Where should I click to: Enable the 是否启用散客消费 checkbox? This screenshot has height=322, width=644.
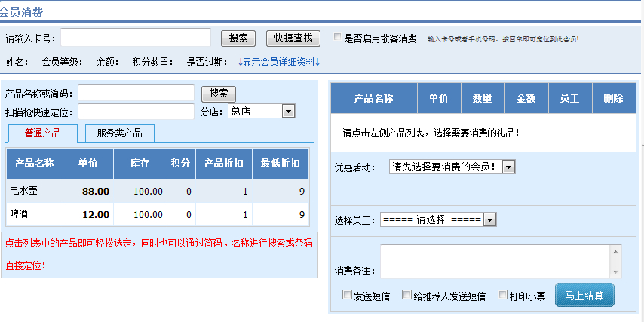tap(338, 37)
